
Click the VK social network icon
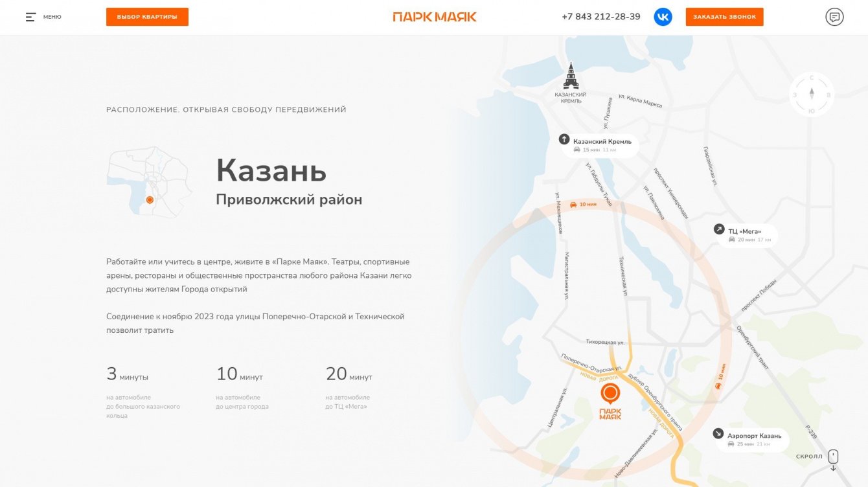[x=663, y=17]
